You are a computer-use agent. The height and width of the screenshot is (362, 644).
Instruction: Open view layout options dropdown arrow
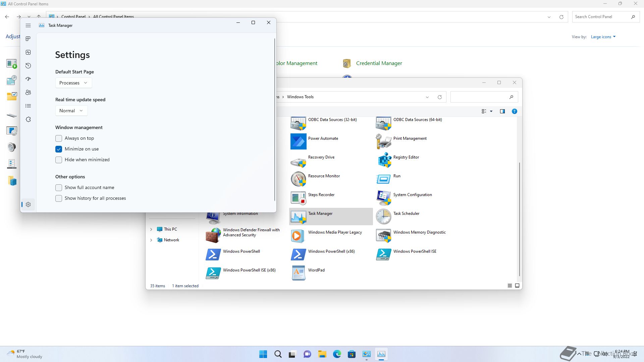(x=491, y=111)
